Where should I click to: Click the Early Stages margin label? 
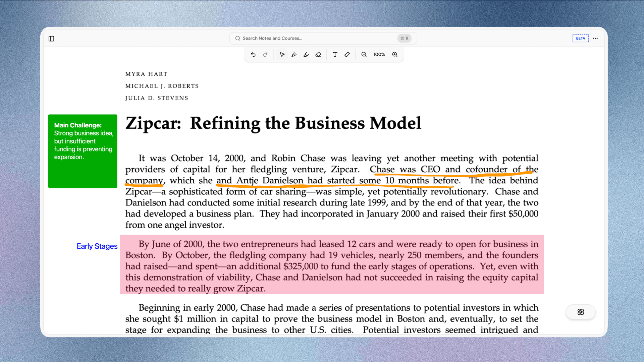point(97,246)
